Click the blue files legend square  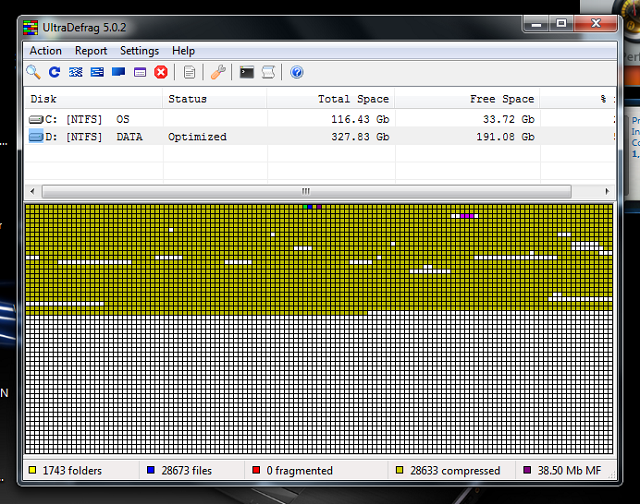(x=151, y=470)
